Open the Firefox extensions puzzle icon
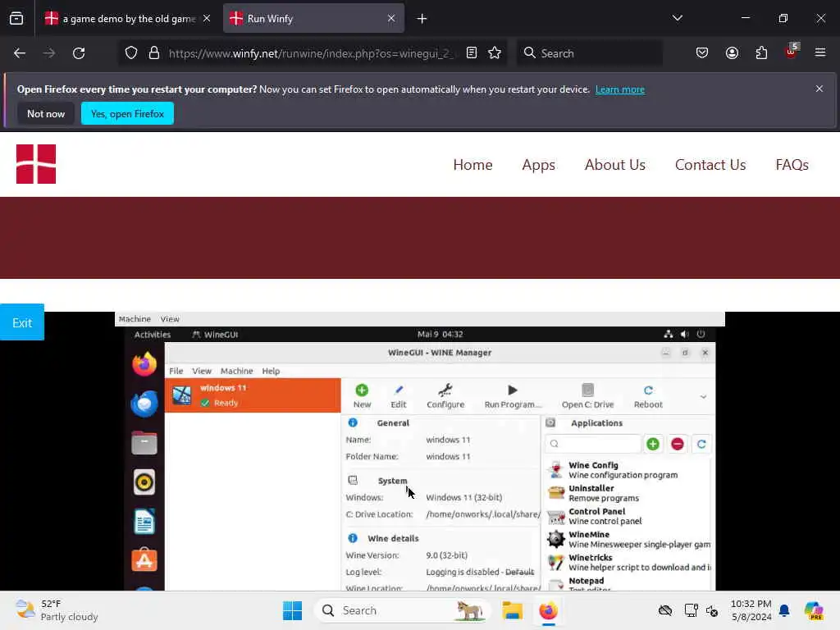 click(761, 53)
